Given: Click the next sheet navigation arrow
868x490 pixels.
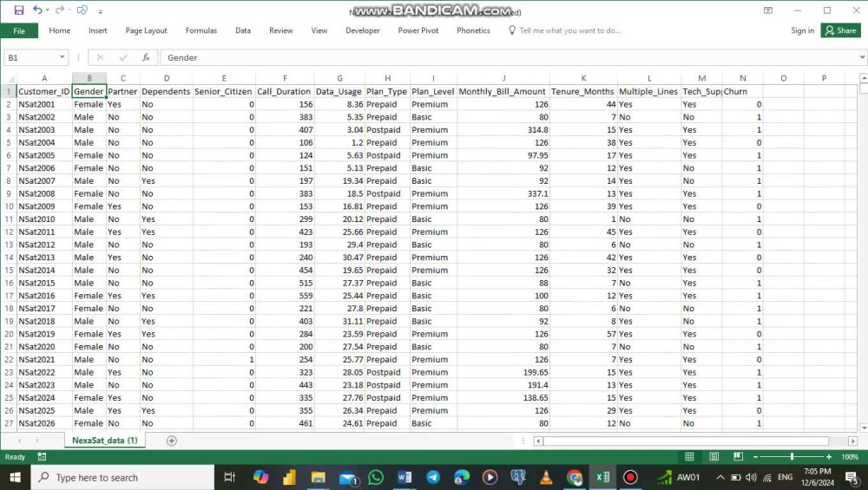Looking at the screenshot, I should pos(37,441).
